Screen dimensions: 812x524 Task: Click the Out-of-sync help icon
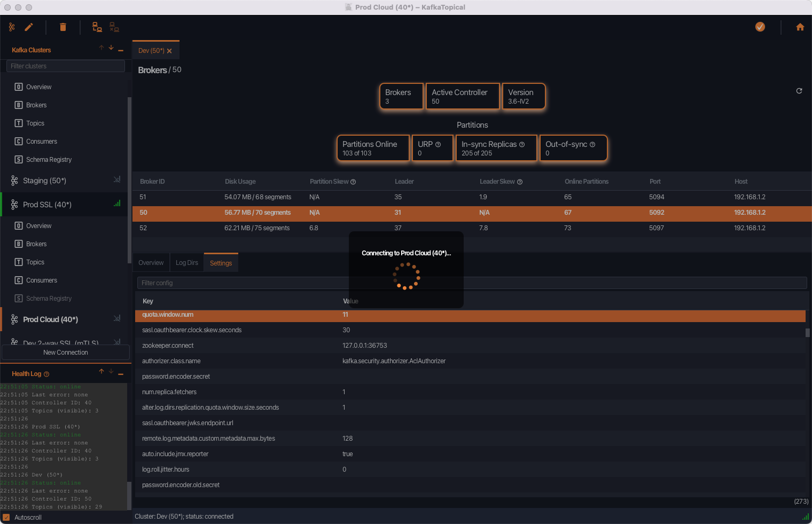[x=592, y=144]
